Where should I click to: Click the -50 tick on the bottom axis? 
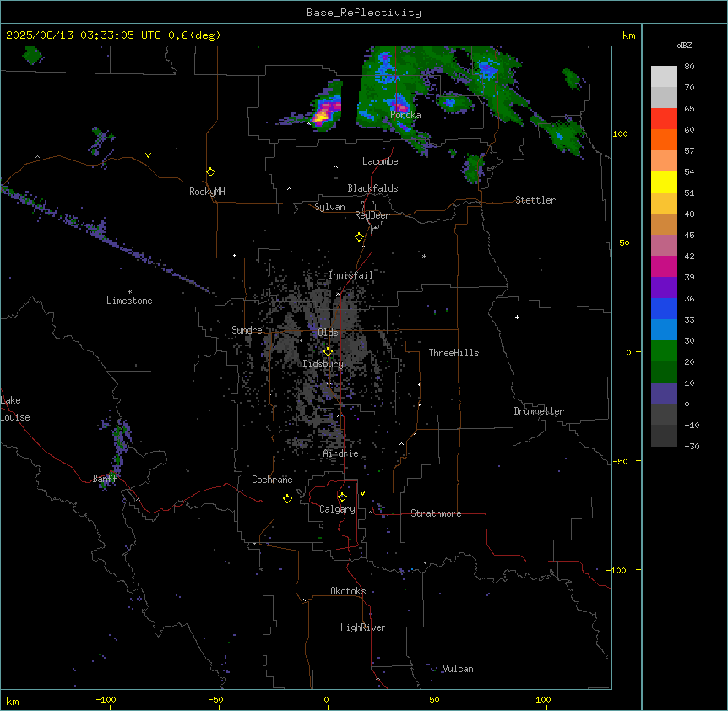click(x=215, y=699)
